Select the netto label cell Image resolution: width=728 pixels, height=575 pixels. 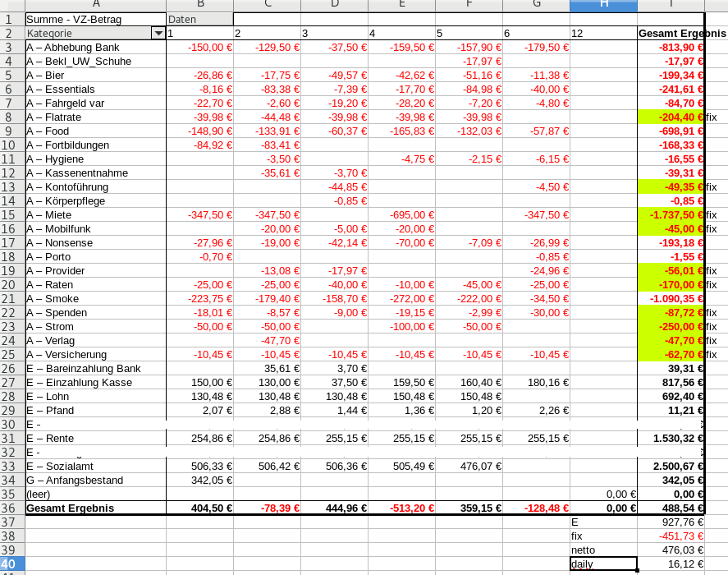(603, 550)
